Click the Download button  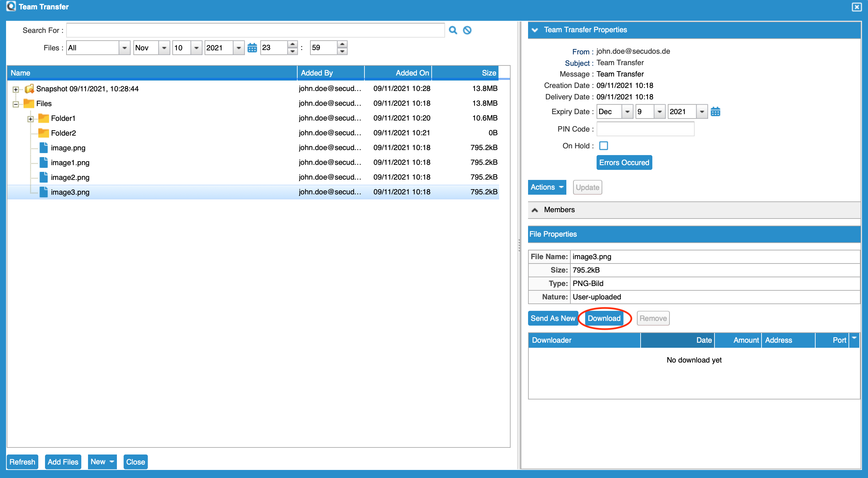pos(604,319)
